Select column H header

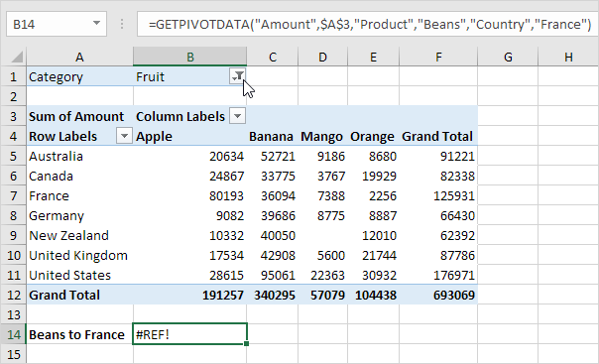click(x=568, y=57)
